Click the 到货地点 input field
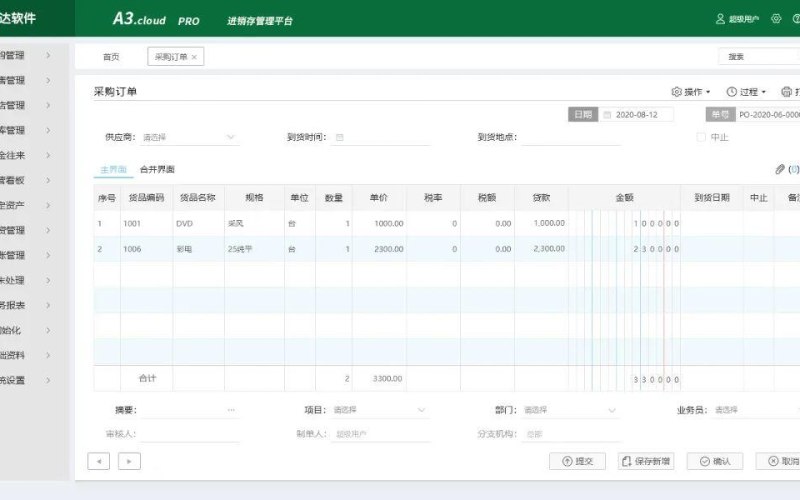 click(571, 137)
